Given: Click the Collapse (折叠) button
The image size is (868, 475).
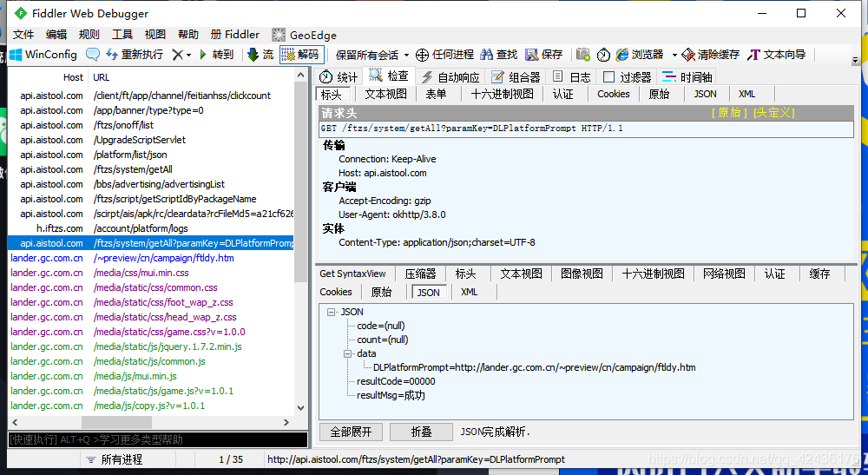Looking at the screenshot, I should [x=421, y=432].
